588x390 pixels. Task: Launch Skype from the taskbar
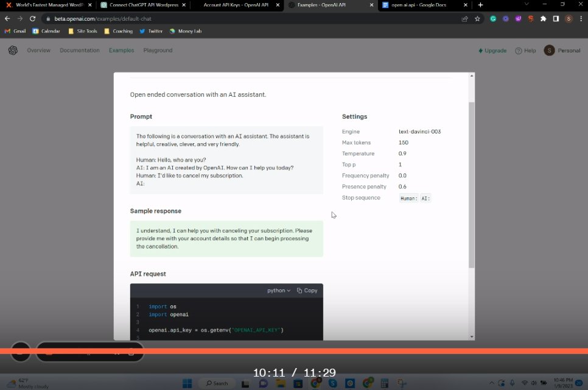(x=332, y=383)
